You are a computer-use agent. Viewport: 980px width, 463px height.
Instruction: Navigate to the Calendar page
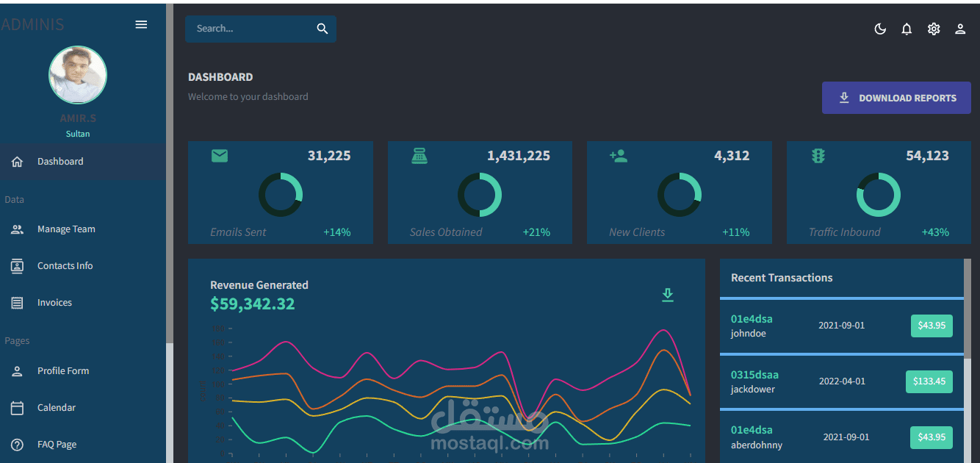83,408
